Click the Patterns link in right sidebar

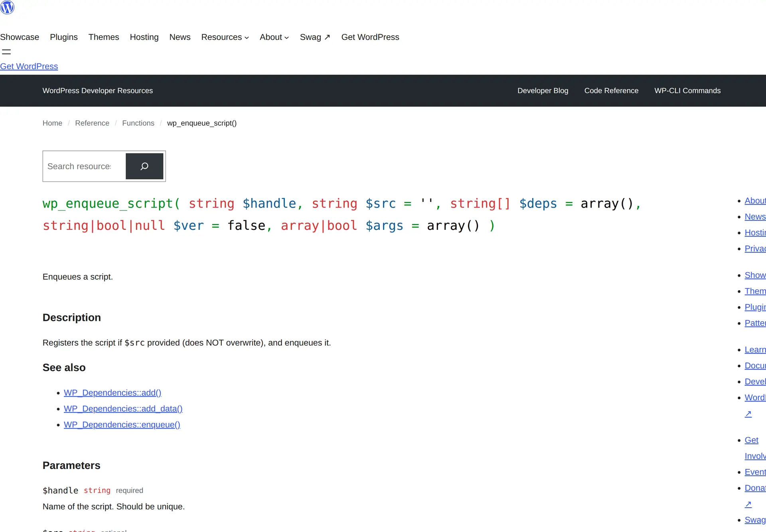pos(755,323)
